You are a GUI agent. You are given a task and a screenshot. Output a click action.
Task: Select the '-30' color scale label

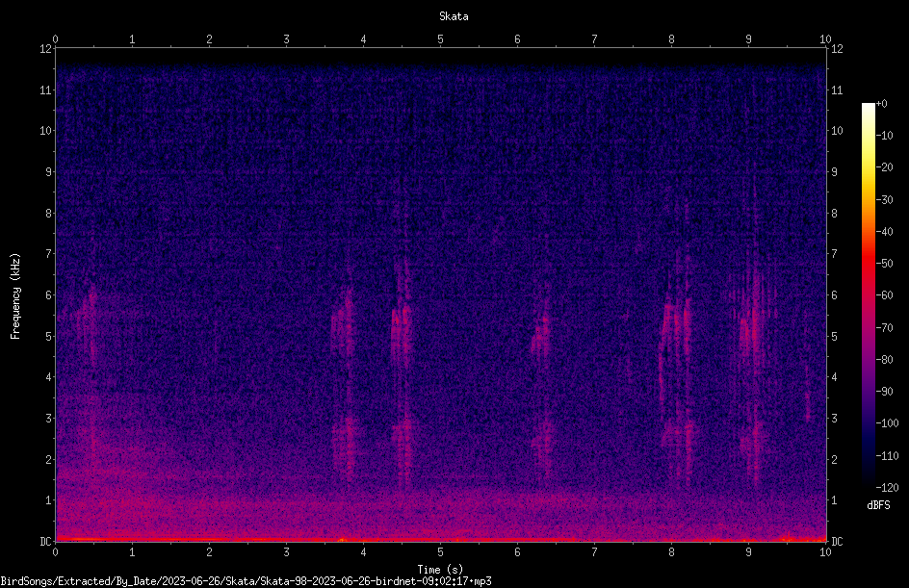[x=884, y=200]
